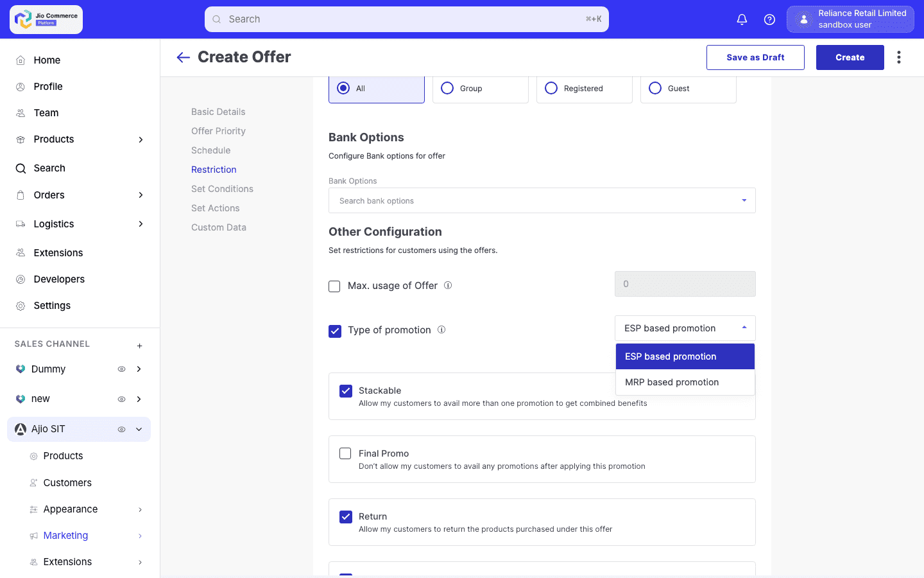Enable the Max. usage of Offer checkbox
The height and width of the screenshot is (578, 924).
334,286
